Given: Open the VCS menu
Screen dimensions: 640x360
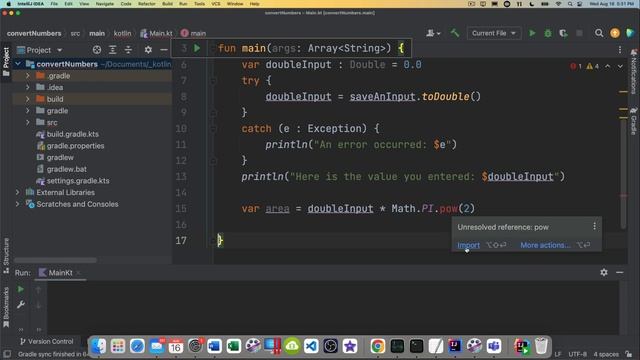Looking at the screenshot, I should coord(216,4).
